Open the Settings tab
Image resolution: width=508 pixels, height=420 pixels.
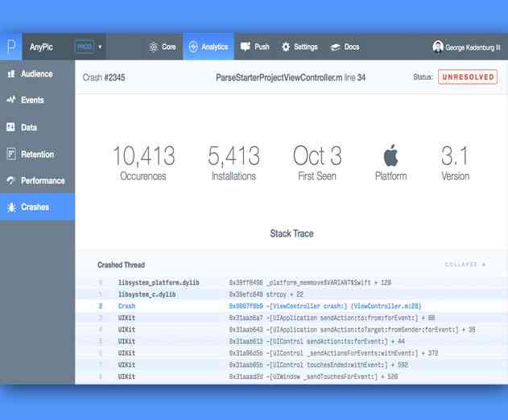point(299,47)
